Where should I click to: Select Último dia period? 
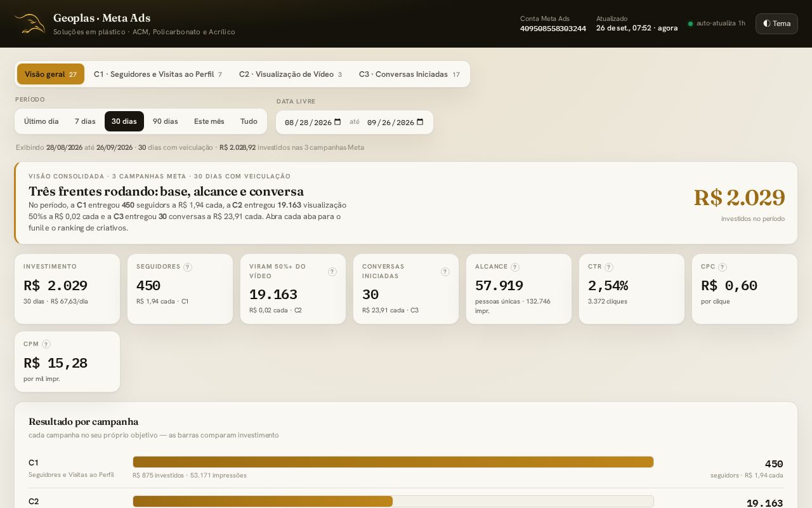41,121
